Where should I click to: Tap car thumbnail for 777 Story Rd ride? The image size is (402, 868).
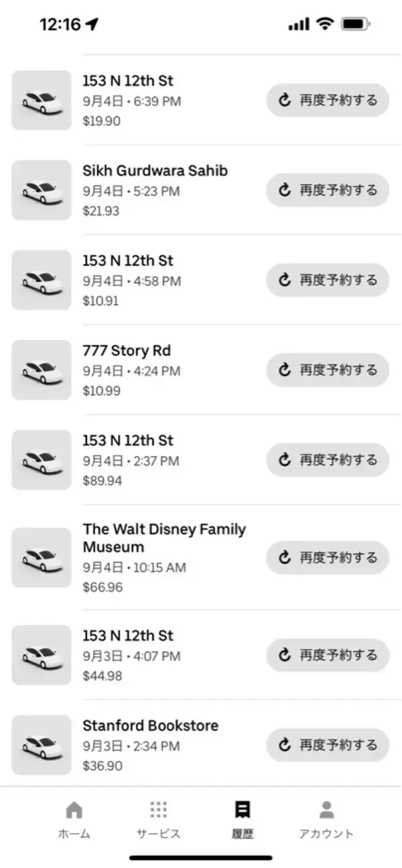click(x=42, y=370)
